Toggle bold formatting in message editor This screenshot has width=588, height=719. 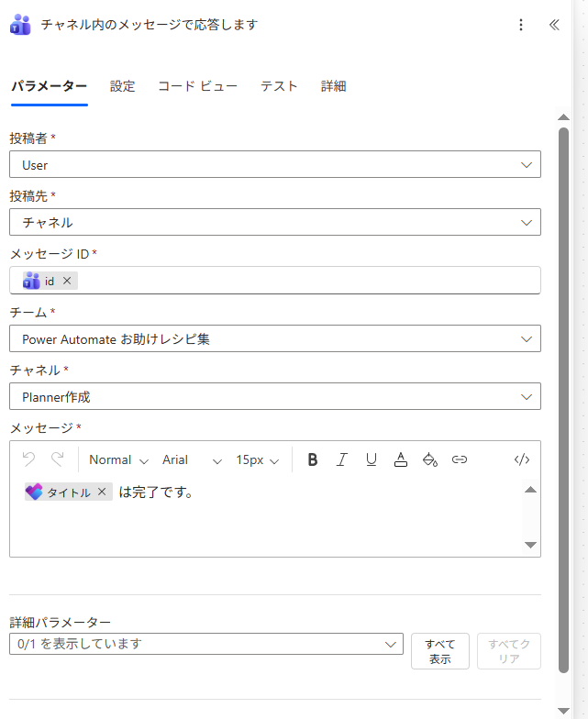click(312, 459)
